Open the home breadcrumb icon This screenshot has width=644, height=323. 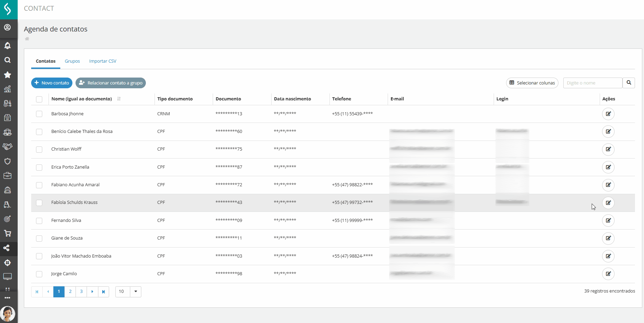(x=27, y=39)
